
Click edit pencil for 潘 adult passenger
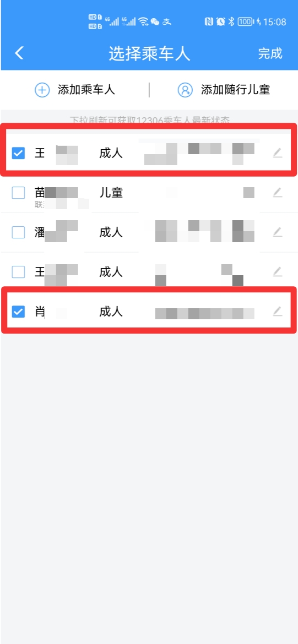278,232
